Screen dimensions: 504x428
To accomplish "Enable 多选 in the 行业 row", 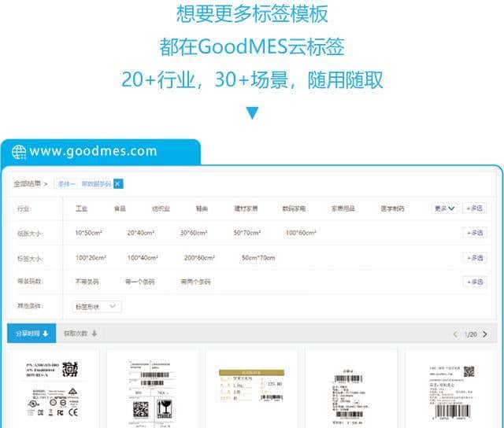I will click(474, 208).
